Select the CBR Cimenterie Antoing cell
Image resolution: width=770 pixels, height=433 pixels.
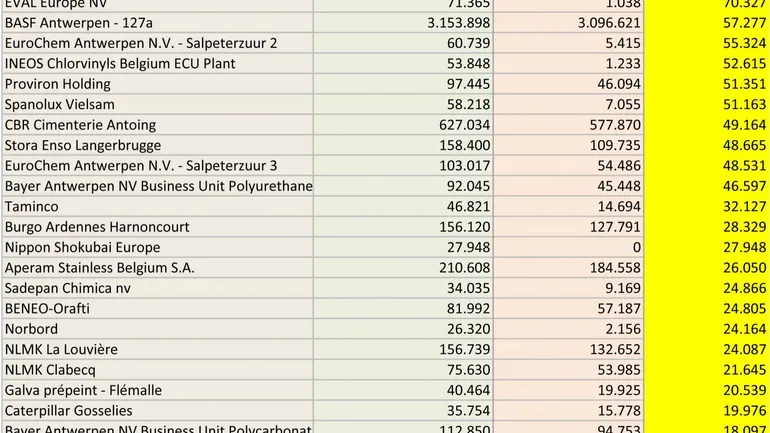tap(157, 125)
